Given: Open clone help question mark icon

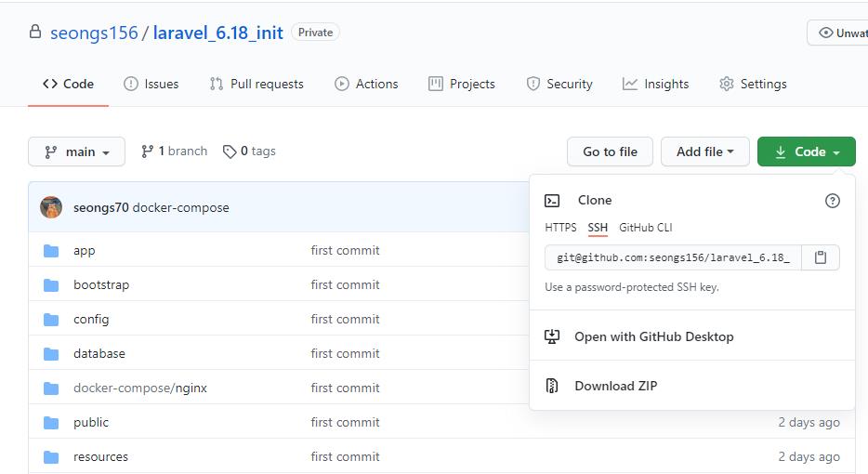Looking at the screenshot, I should 832,201.
